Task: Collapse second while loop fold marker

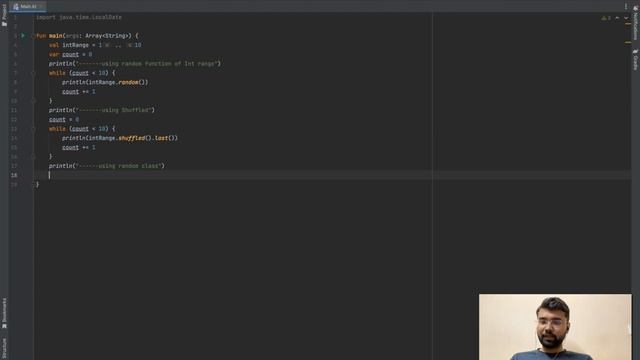Action: [33, 129]
